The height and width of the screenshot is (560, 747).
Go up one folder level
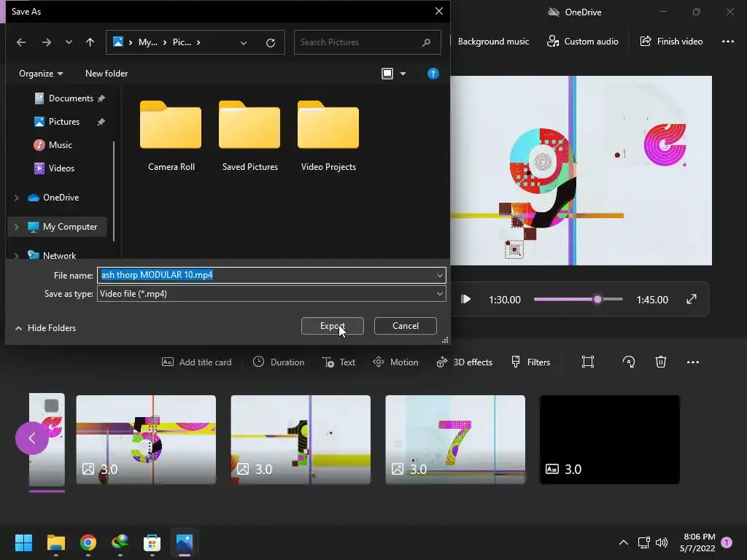click(x=90, y=42)
